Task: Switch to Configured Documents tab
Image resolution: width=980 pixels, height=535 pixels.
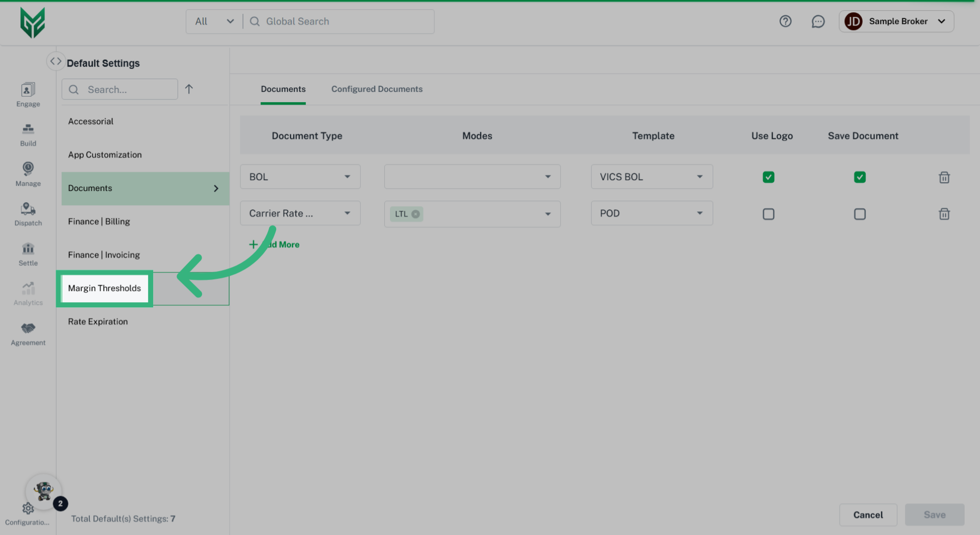Action: [x=377, y=89]
